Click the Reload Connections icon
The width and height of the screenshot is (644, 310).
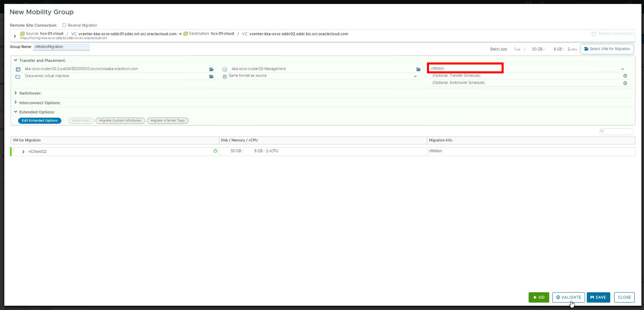pyautogui.click(x=594, y=34)
